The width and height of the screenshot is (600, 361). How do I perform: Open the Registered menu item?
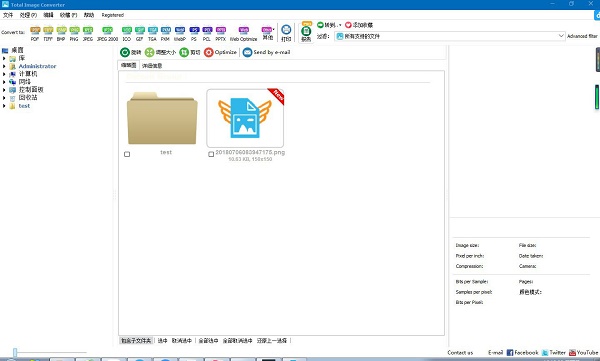(112, 15)
